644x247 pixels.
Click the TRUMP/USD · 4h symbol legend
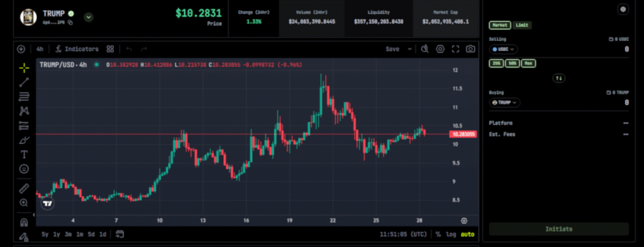[64, 65]
